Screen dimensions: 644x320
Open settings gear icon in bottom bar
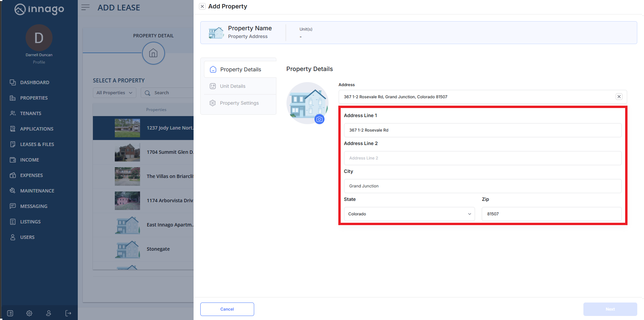[x=29, y=313]
